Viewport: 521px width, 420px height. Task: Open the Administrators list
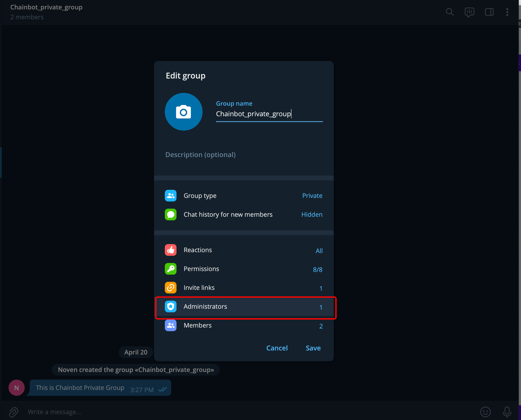pos(244,307)
